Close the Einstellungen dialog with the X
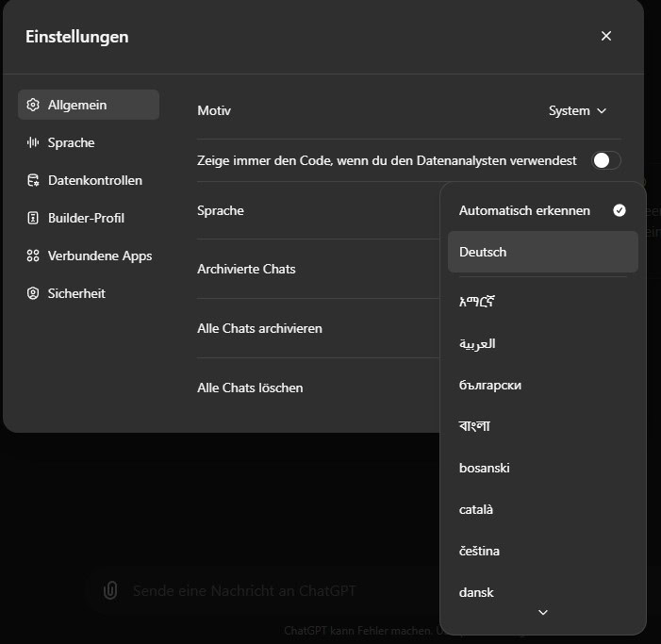661x644 pixels. pos(606,36)
